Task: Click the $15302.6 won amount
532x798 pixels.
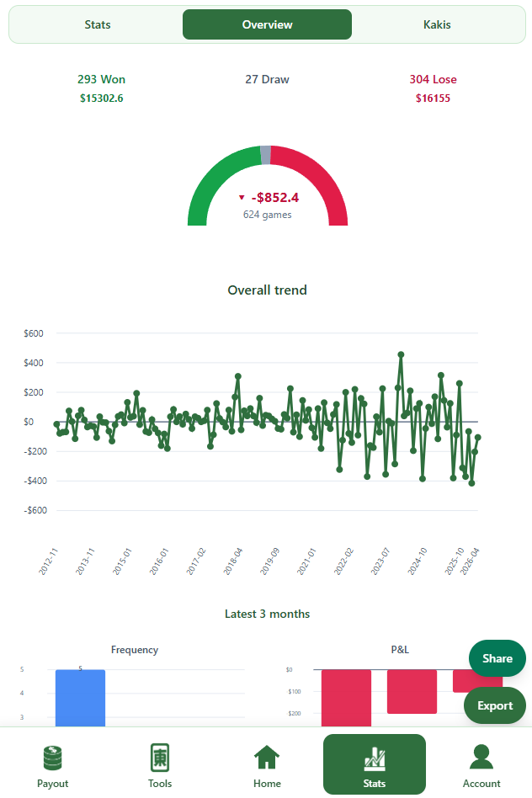Action: coord(101,98)
